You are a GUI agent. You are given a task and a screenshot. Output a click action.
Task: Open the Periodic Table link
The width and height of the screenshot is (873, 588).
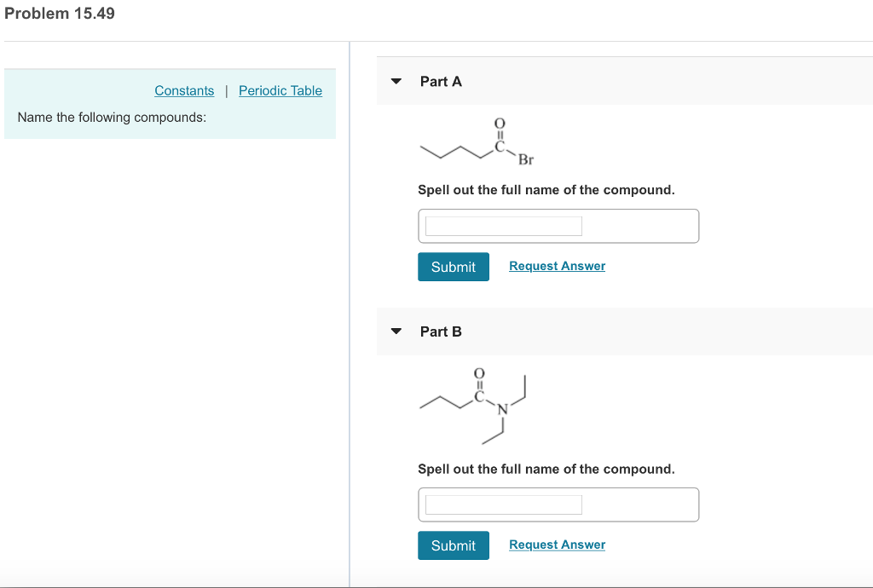pyautogui.click(x=280, y=90)
